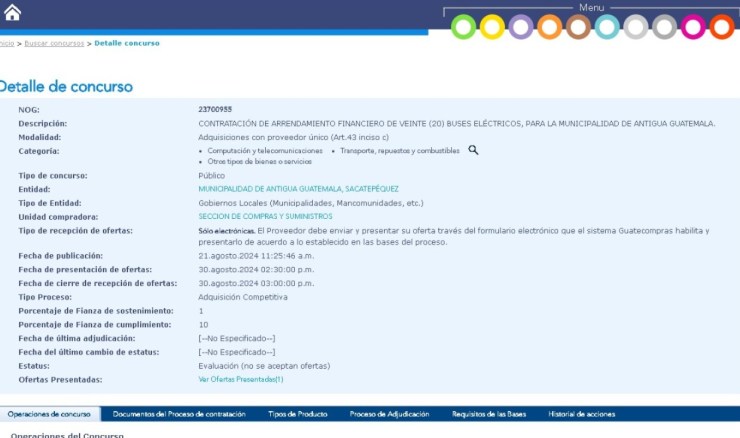Click the Menu label above colored circles

pos(591,8)
